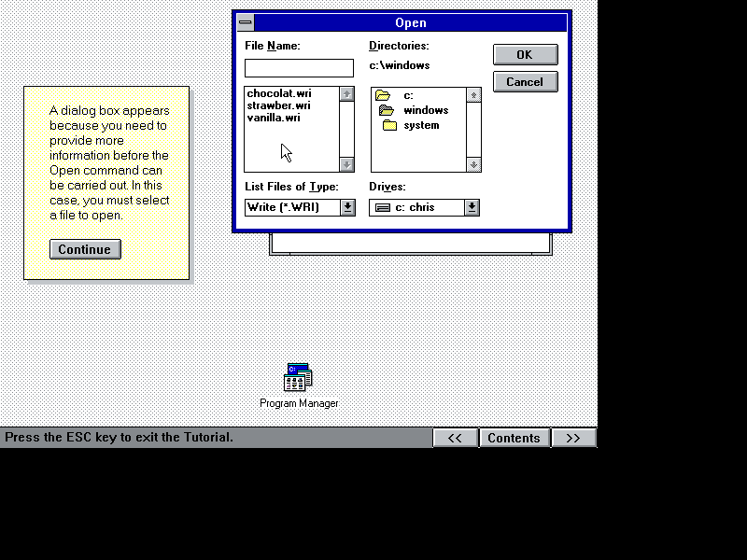Go to the next tutorial page
747x560 pixels.
(573, 437)
